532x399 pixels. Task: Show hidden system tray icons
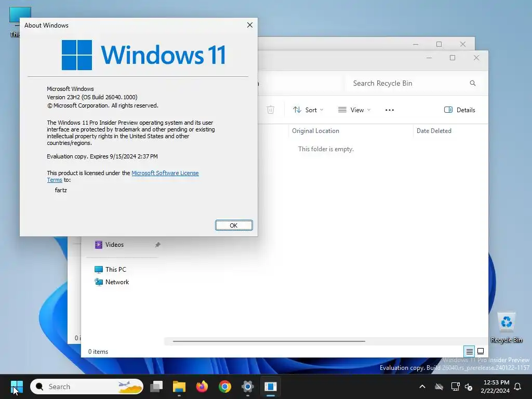[x=422, y=387]
